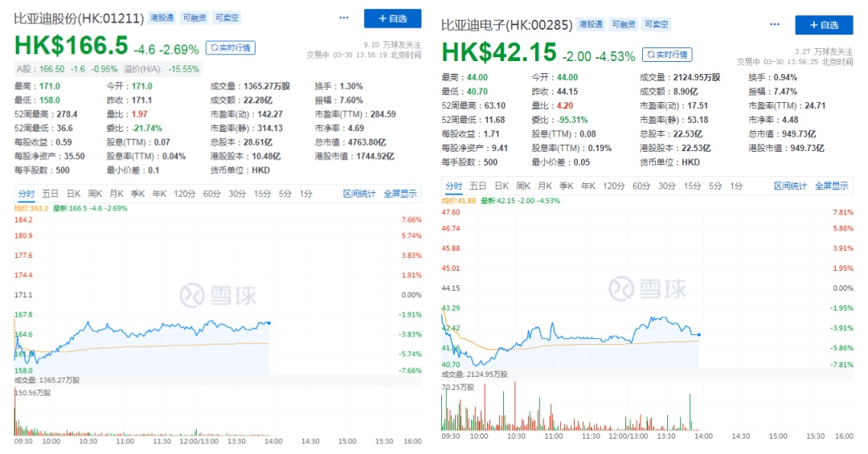This screenshot has height=454, width=868.
Task: Select 分时 tab in 比亚迪电子 chart
Action: tap(453, 186)
